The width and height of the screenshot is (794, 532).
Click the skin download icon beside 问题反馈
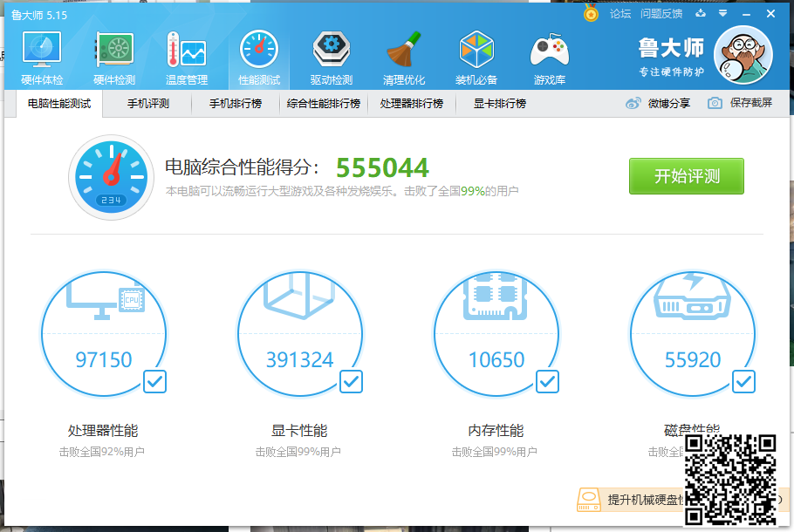click(701, 14)
